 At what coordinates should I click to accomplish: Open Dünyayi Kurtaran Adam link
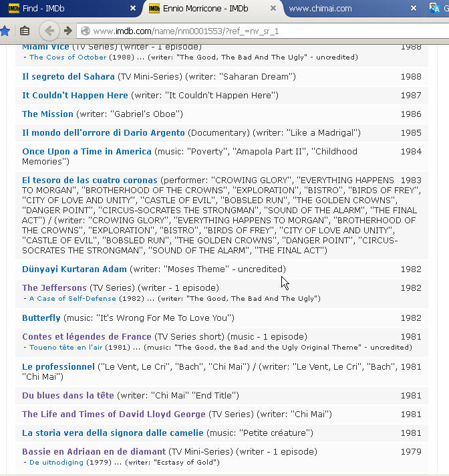click(74, 269)
